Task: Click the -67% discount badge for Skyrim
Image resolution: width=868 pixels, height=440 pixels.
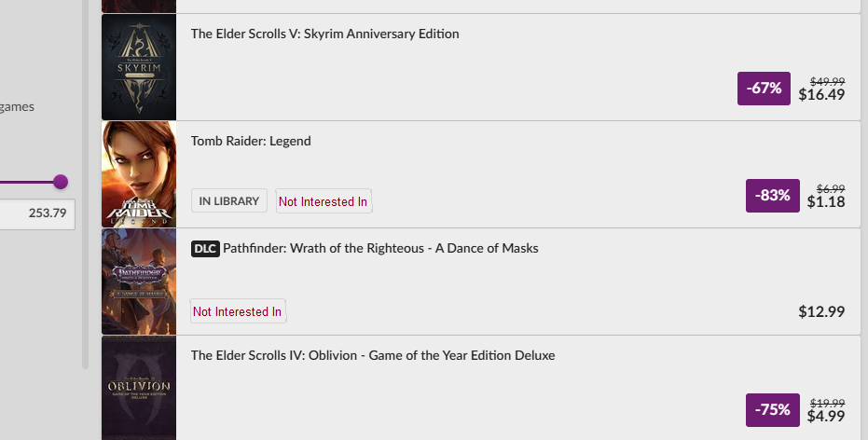Action: click(764, 88)
